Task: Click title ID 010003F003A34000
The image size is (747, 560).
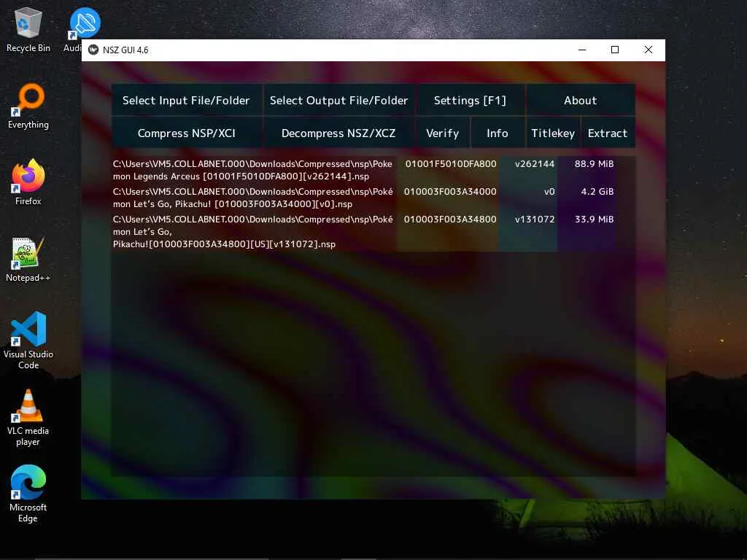Action: [450, 192]
